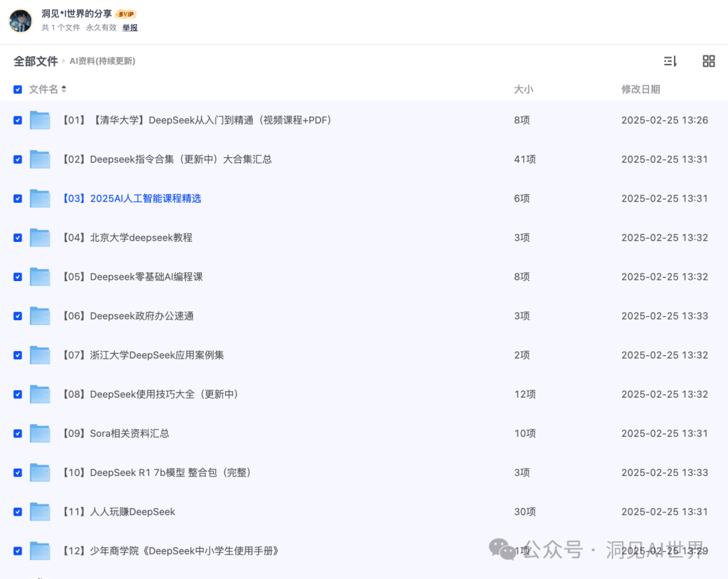Click folder icon of 【08】DeepSeek使用技巧大全 row
This screenshot has height=579, width=728.
(40, 394)
